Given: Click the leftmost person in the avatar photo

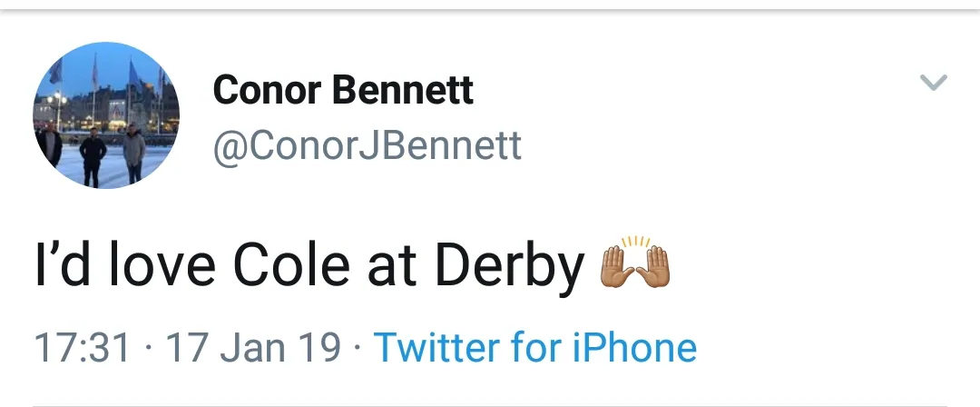Looking at the screenshot, I should pyautogui.click(x=50, y=145).
